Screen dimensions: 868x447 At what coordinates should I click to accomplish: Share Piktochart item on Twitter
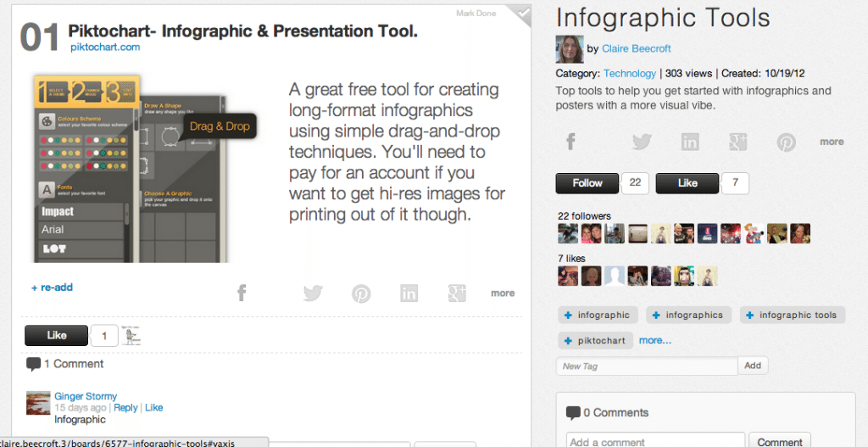coord(313,293)
